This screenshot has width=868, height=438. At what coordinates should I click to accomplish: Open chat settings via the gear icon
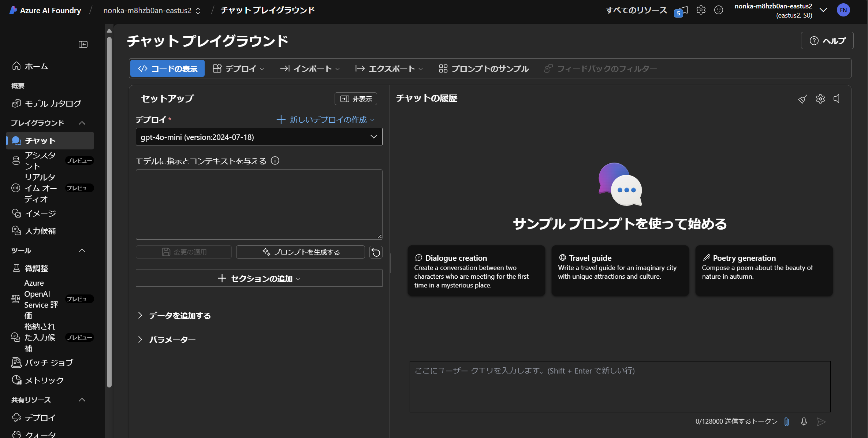820,99
